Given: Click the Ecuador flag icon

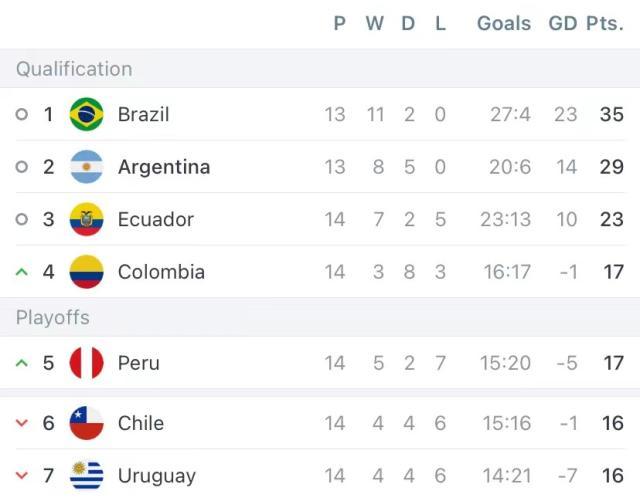Looking at the screenshot, I should tap(87, 219).
